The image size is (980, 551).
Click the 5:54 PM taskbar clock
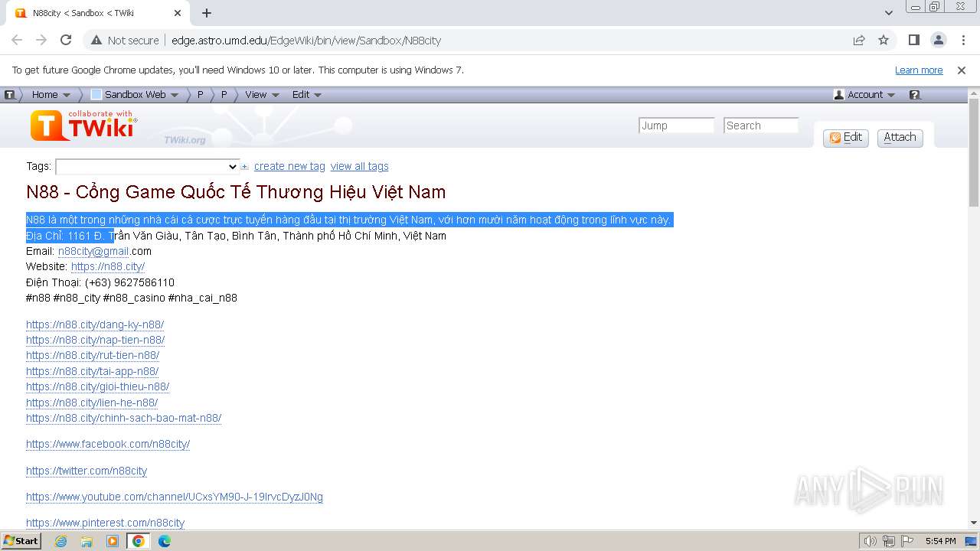tap(940, 541)
